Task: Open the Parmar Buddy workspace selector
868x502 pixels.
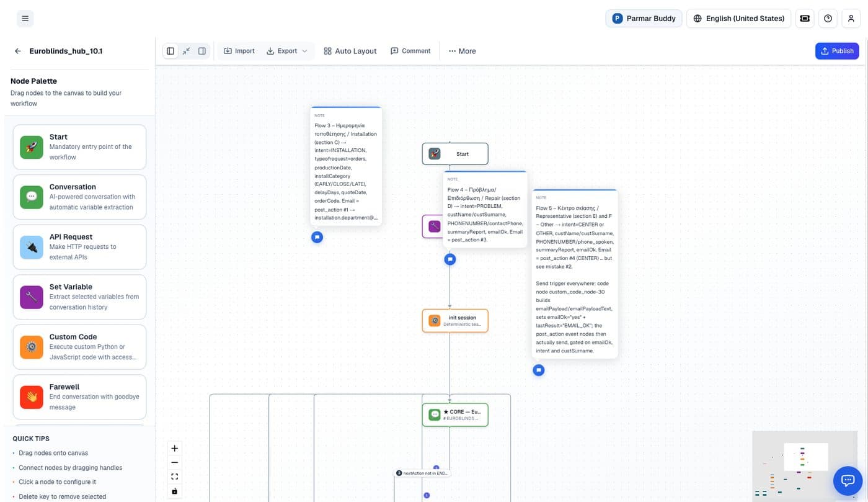Action: click(644, 19)
